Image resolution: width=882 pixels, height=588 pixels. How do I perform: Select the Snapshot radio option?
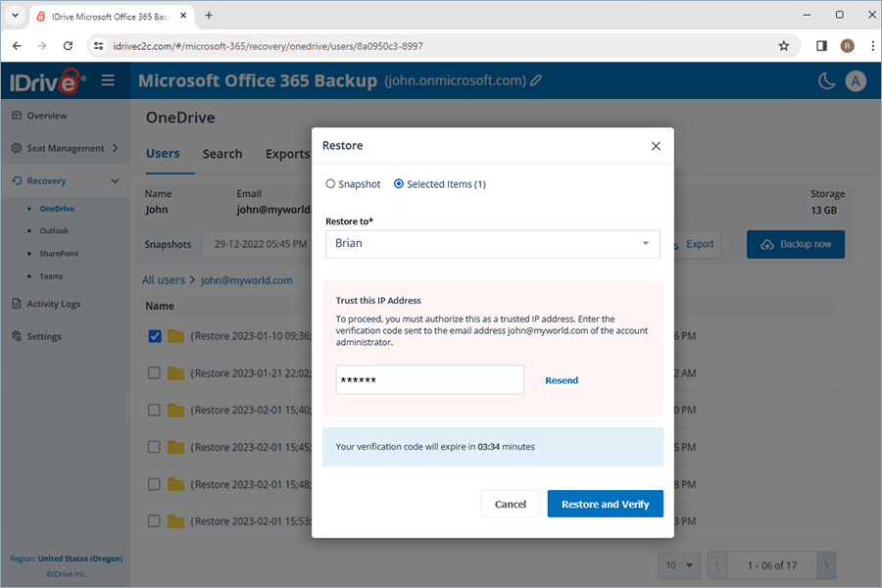(330, 184)
